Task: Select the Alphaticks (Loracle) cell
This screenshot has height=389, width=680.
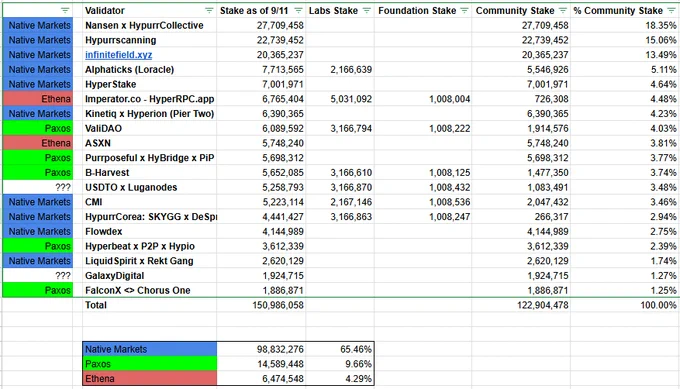Action: [150, 70]
